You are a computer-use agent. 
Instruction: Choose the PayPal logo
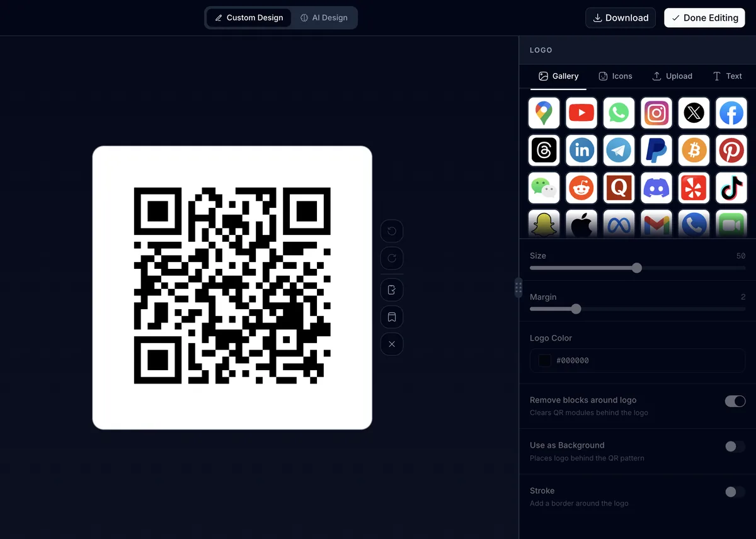[x=656, y=150]
